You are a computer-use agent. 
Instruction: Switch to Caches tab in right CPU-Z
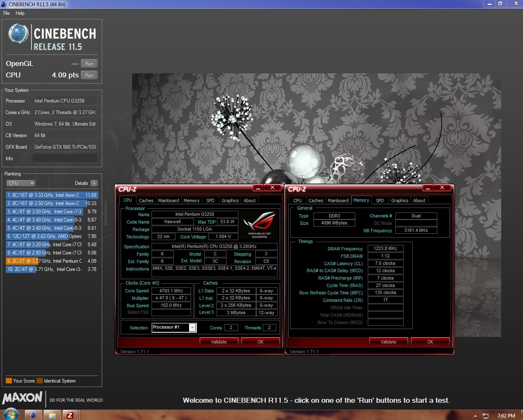[315, 201]
